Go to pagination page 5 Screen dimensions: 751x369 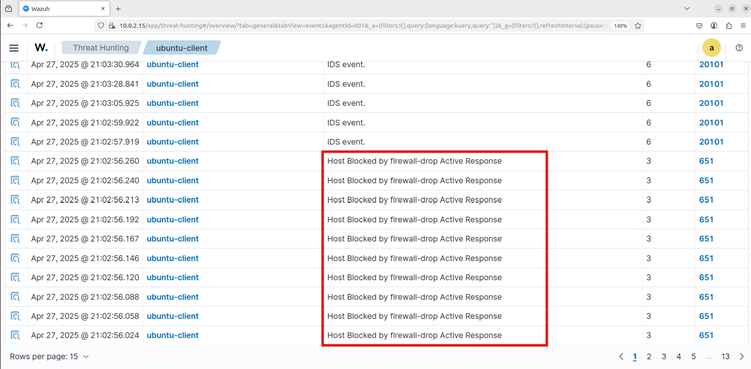tap(694, 357)
